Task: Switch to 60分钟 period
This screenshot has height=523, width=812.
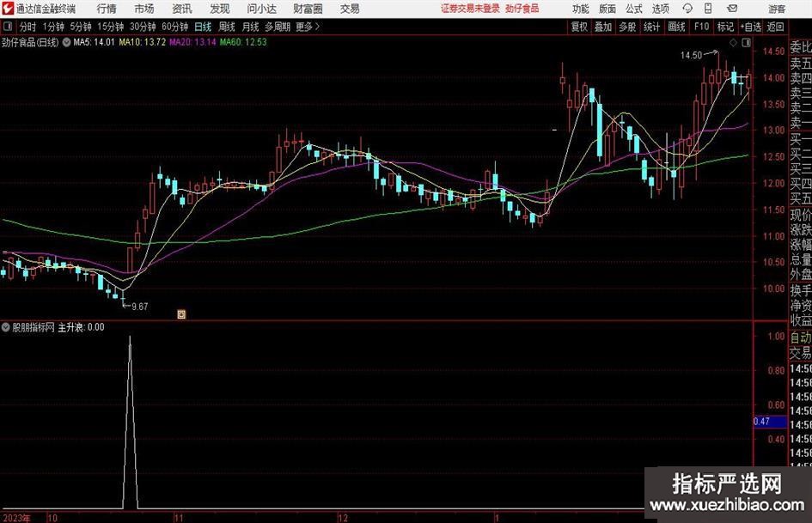Action: coord(174,27)
